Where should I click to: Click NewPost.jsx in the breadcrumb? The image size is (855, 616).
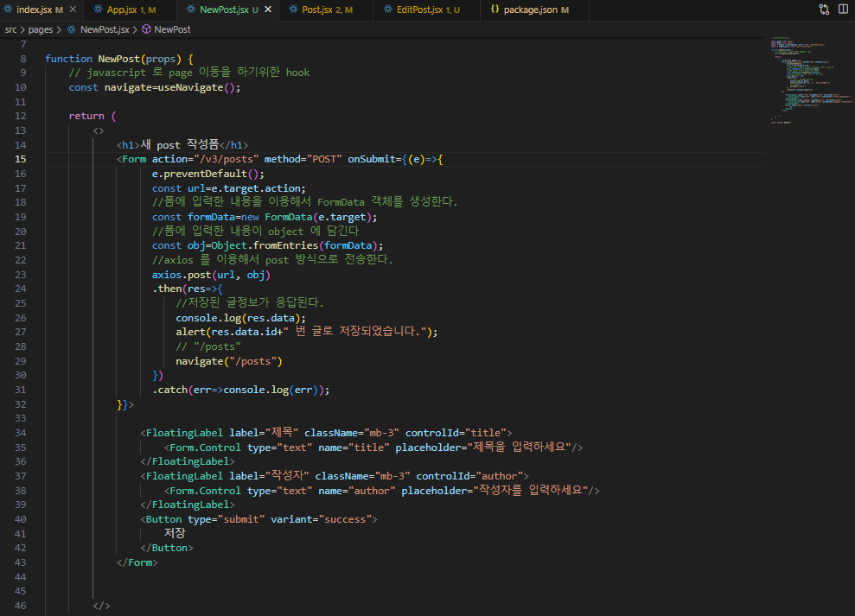tap(105, 29)
